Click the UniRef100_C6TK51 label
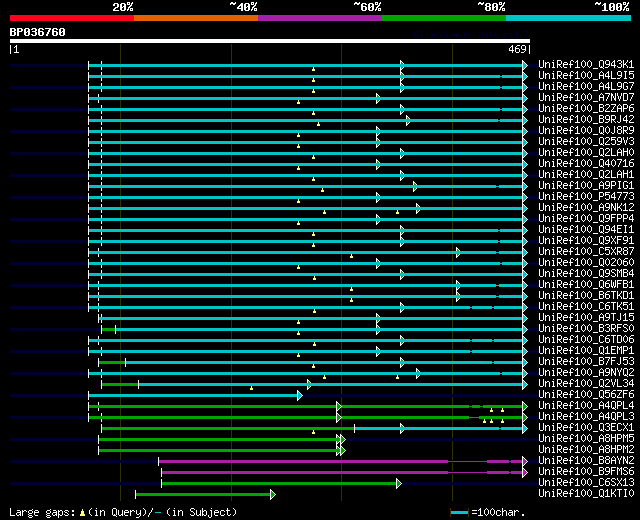 click(x=586, y=307)
